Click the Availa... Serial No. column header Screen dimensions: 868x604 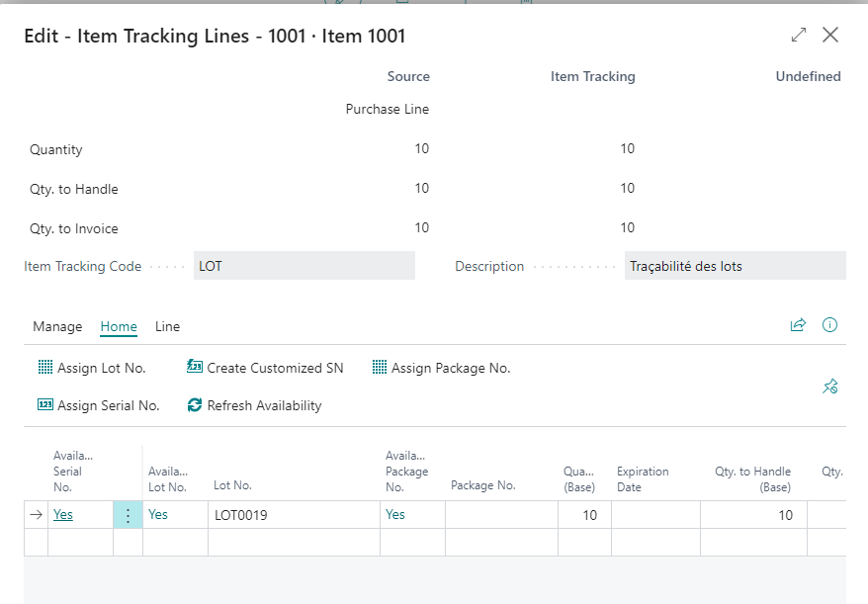(73, 472)
